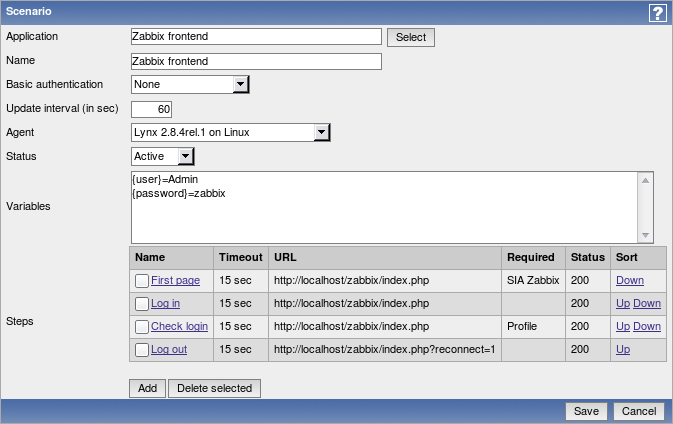Open the Log in step link
The width and height of the screenshot is (673, 424).
[x=165, y=303]
